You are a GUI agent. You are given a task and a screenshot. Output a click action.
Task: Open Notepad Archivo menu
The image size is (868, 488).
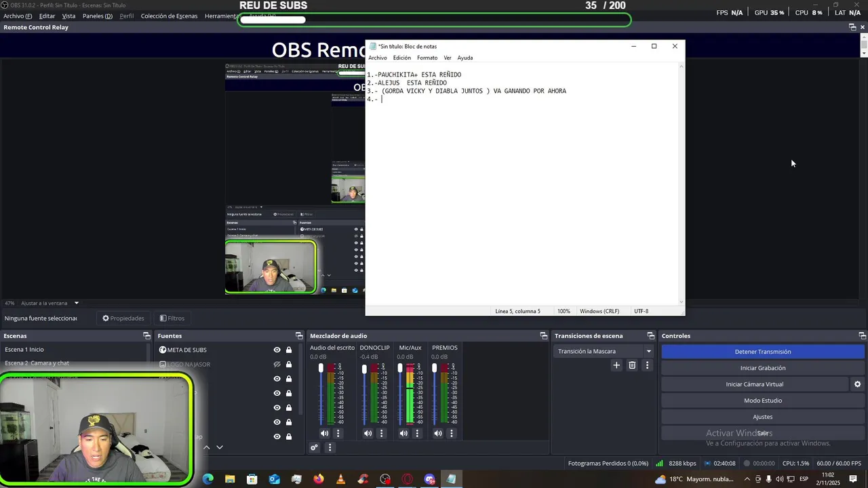pyautogui.click(x=378, y=58)
